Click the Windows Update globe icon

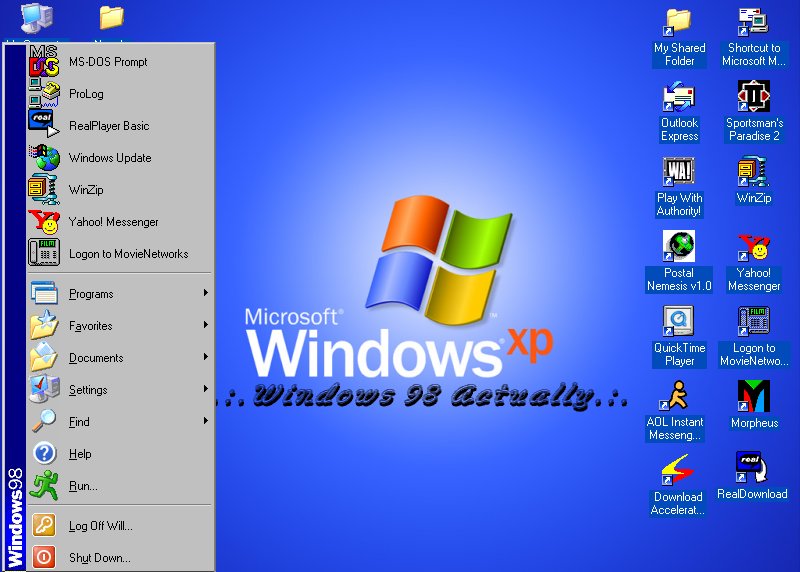point(44,157)
